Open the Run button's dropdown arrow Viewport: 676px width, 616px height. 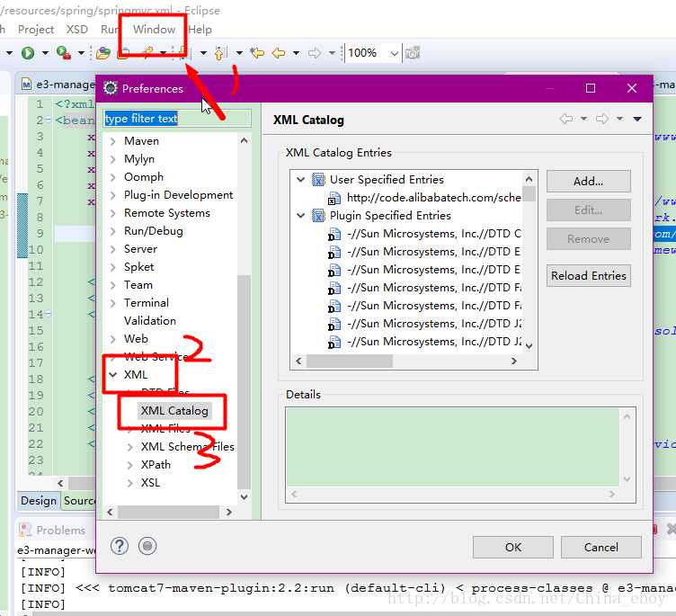[45, 53]
